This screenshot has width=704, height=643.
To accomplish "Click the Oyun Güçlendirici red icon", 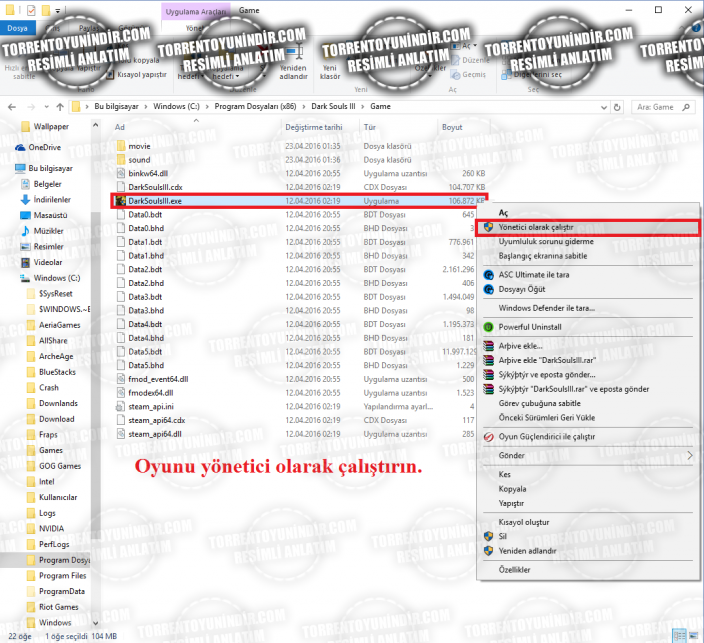I will tap(488, 437).
